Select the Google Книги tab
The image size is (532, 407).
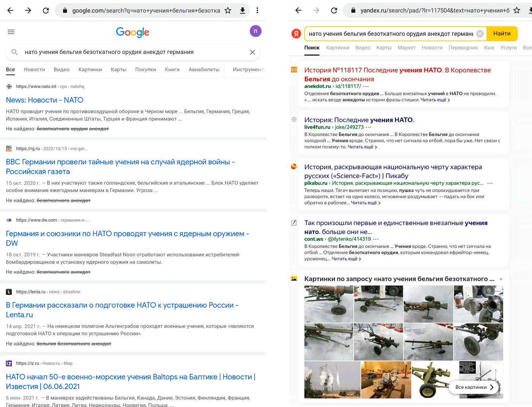click(172, 70)
